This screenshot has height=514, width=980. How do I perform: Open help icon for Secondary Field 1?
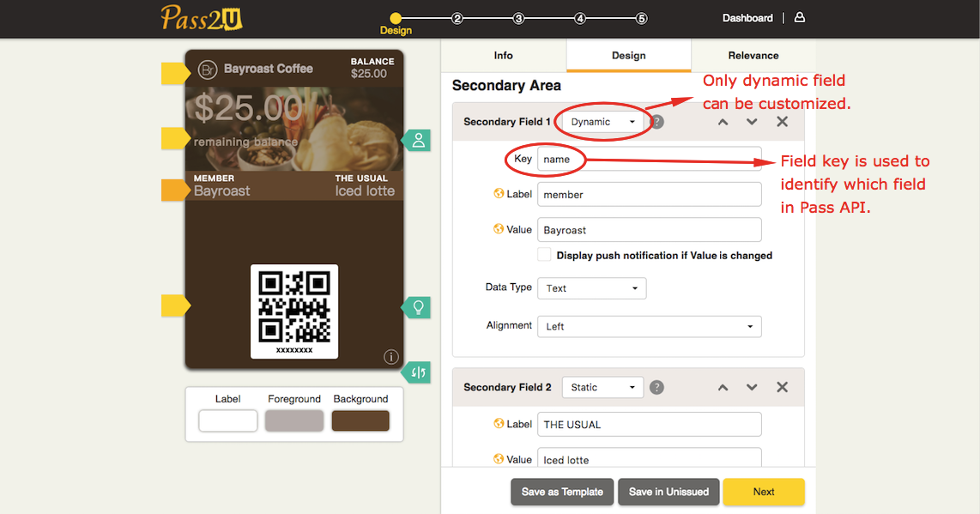[657, 122]
